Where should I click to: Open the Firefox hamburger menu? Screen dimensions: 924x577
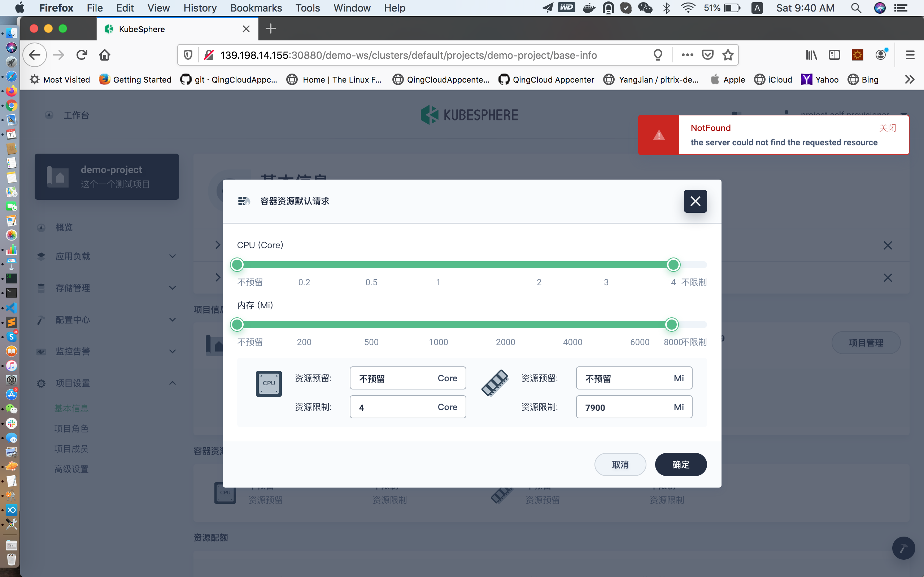[x=910, y=55]
